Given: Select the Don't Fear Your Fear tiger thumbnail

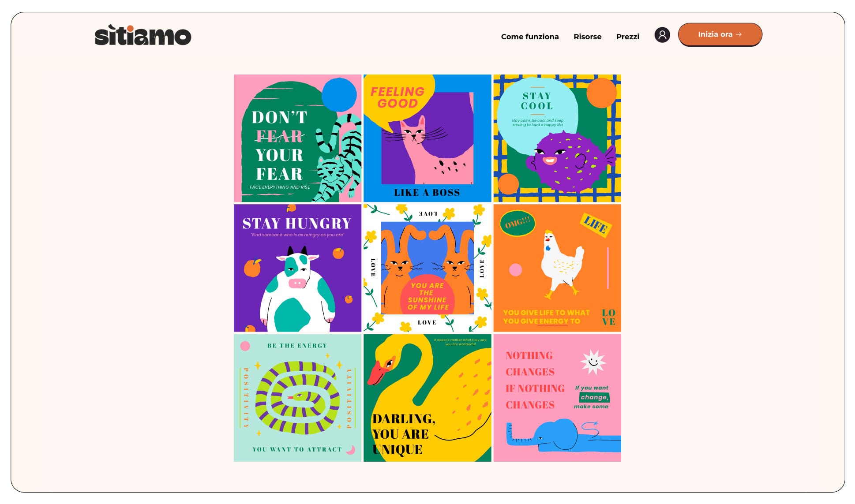Looking at the screenshot, I should (297, 138).
